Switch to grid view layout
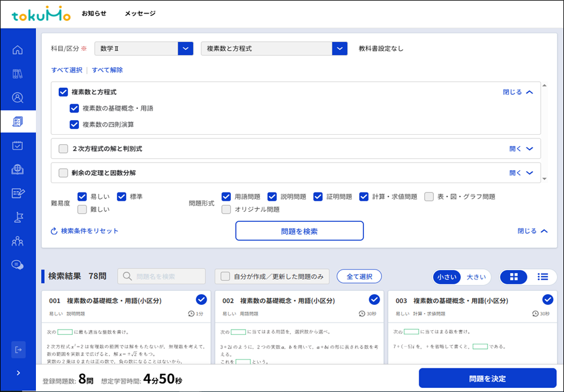Image resolution: width=564 pixels, height=392 pixels. tap(513, 277)
